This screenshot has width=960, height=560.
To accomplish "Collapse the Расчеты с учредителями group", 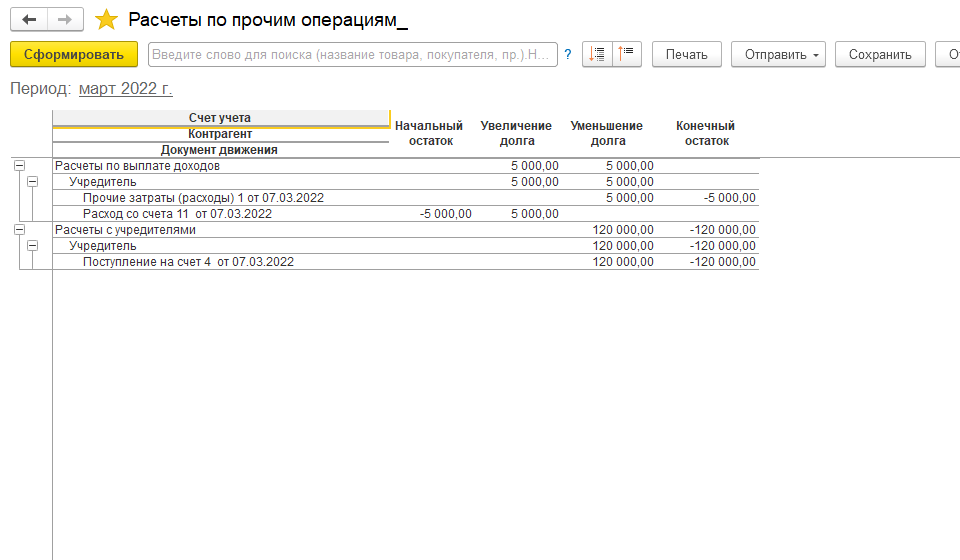I will coord(18,230).
